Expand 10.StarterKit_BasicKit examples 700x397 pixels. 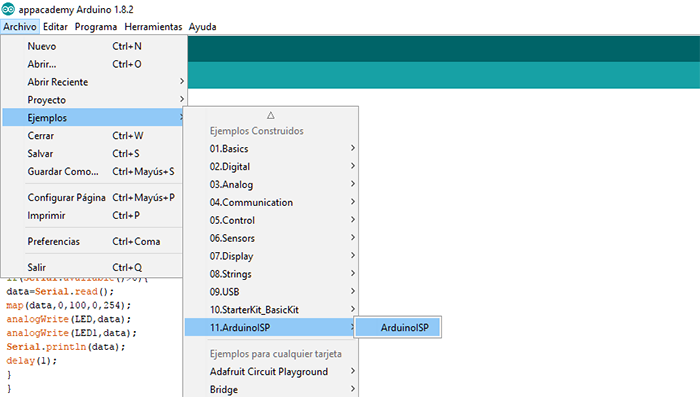point(271,309)
